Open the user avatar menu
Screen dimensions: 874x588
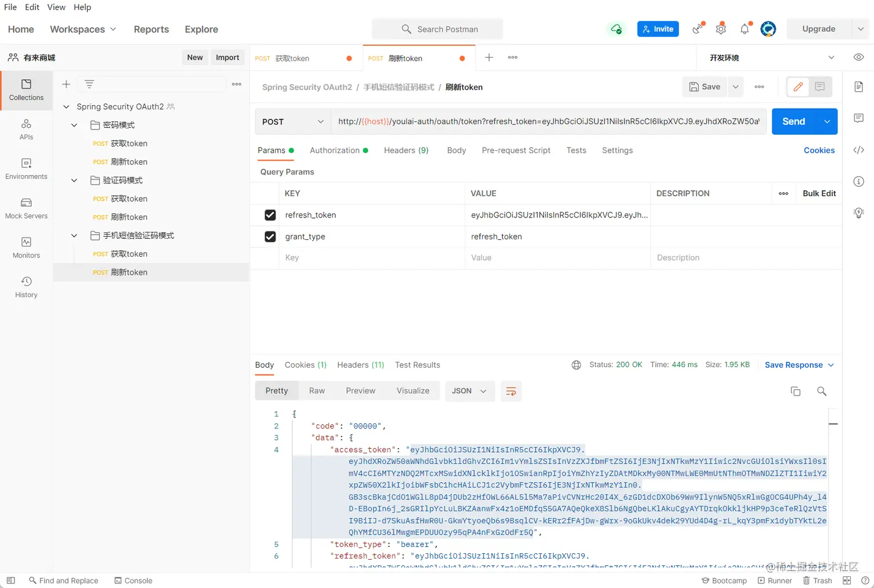point(768,29)
